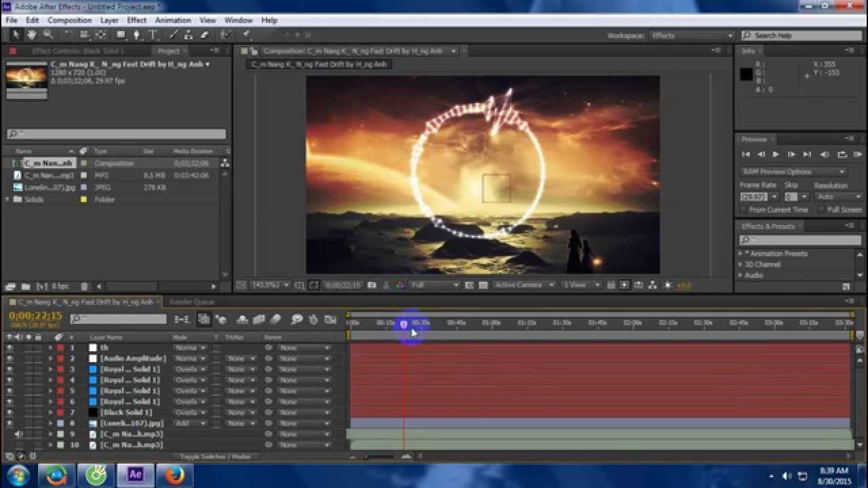Open the 1 View layout dropdown

pos(583,285)
